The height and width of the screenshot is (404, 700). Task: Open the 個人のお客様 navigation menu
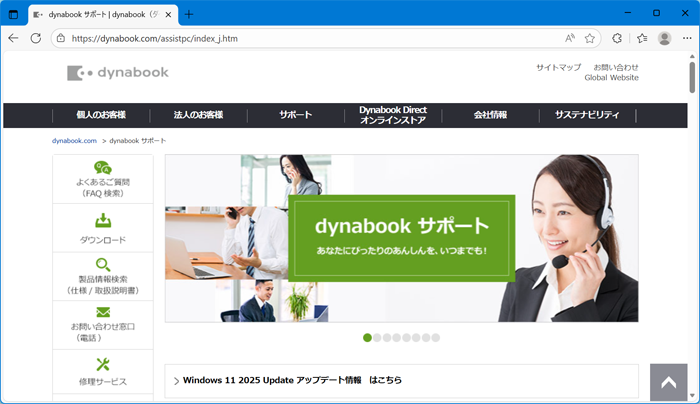pyautogui.click(x=101, y=115)
